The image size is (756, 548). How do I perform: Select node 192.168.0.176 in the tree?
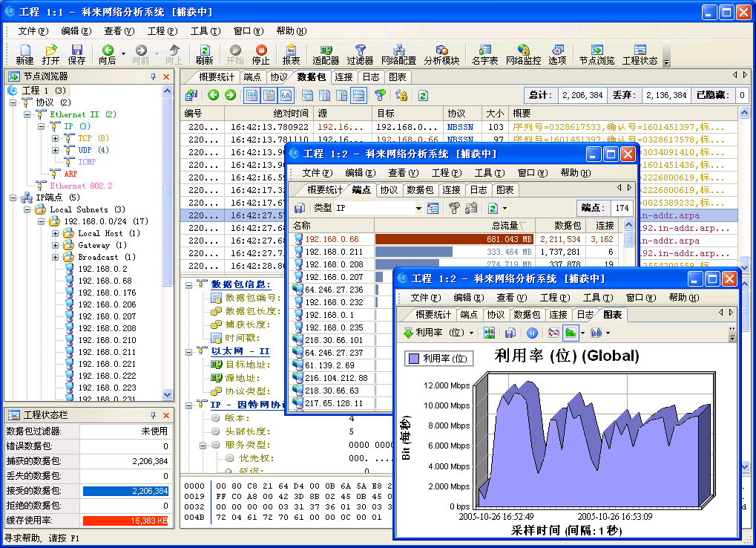[107, 293]
